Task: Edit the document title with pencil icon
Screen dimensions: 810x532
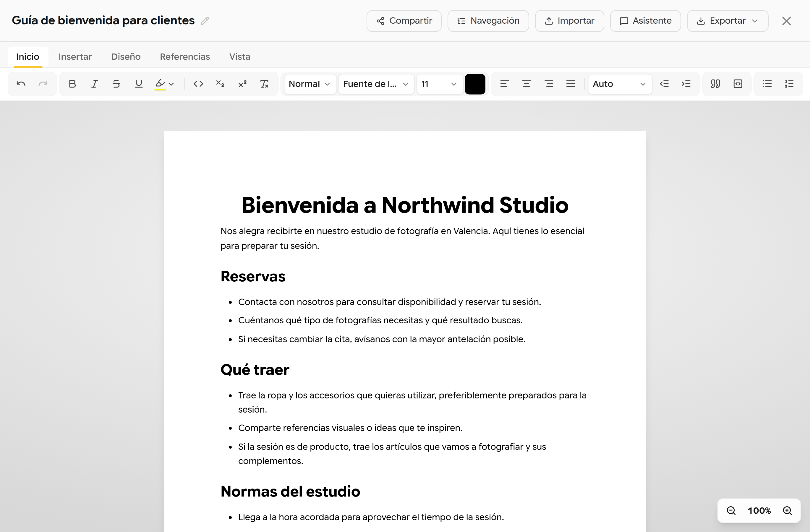Action: click(205, 21)
